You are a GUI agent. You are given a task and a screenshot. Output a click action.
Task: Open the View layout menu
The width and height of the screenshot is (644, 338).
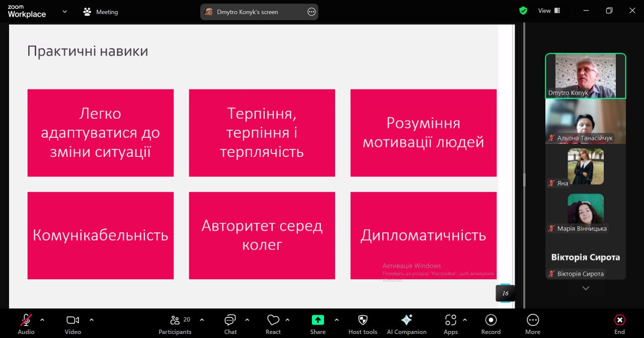coord(549,11)
